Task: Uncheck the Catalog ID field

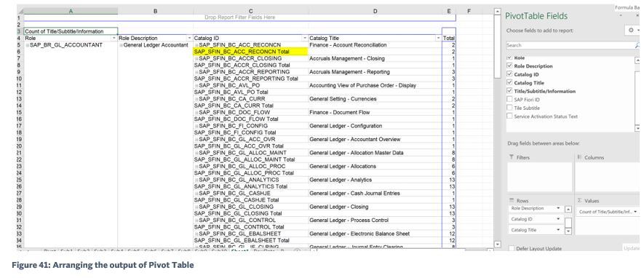Action: coord(509,74)
